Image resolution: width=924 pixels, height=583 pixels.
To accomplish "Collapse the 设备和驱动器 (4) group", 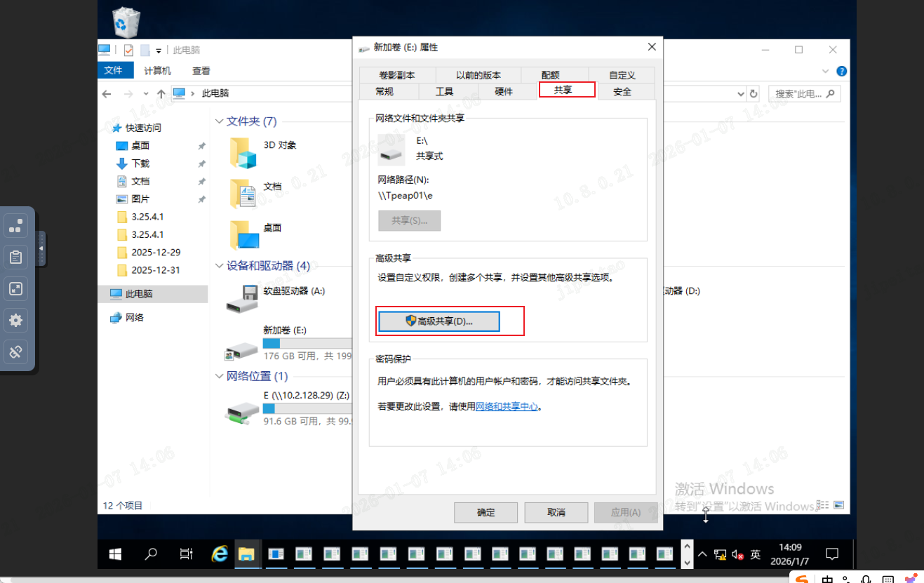I will coord(219,266).
